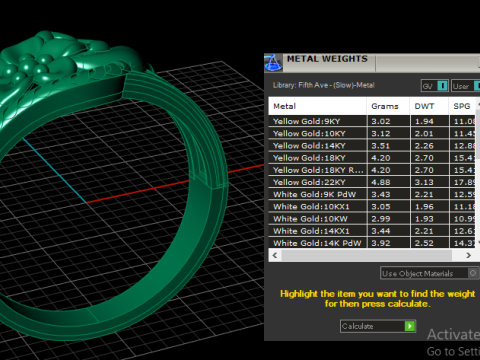Select the Yellow Gold:22KY row

pyautogui.click(x=372, y=182)
